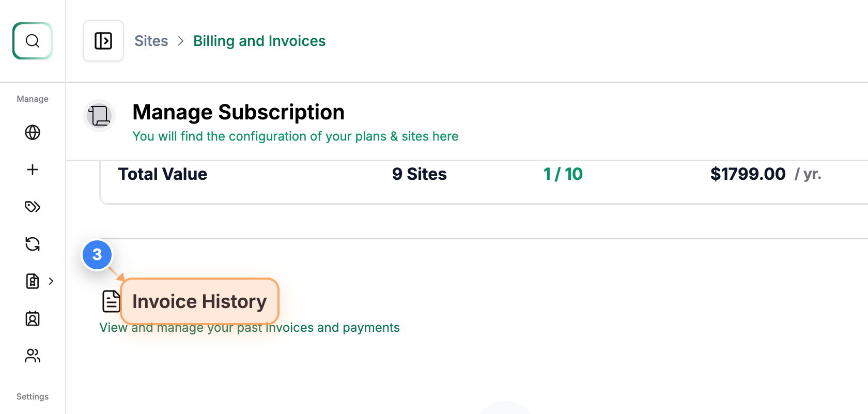The height and width of the screenshot is (414, 868).
Task: Open the pricing tags section in the sidebar
Action: tap(33, 207)
